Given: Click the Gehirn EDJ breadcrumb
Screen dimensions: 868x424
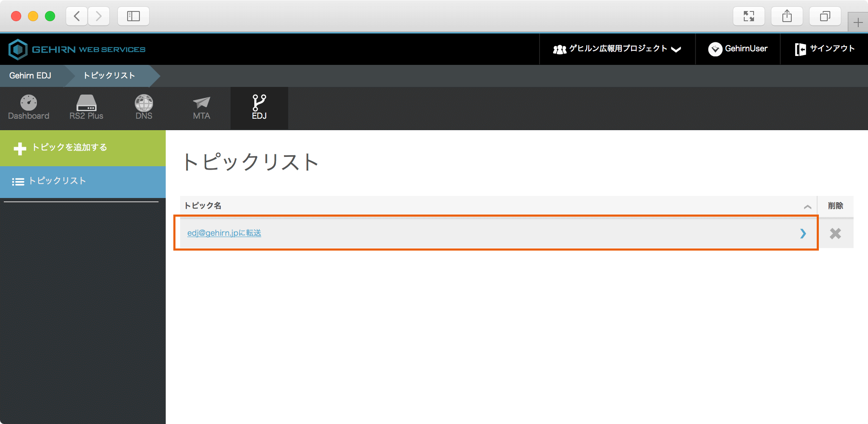Looking at the screenshot, I should (x=30, y=75).
